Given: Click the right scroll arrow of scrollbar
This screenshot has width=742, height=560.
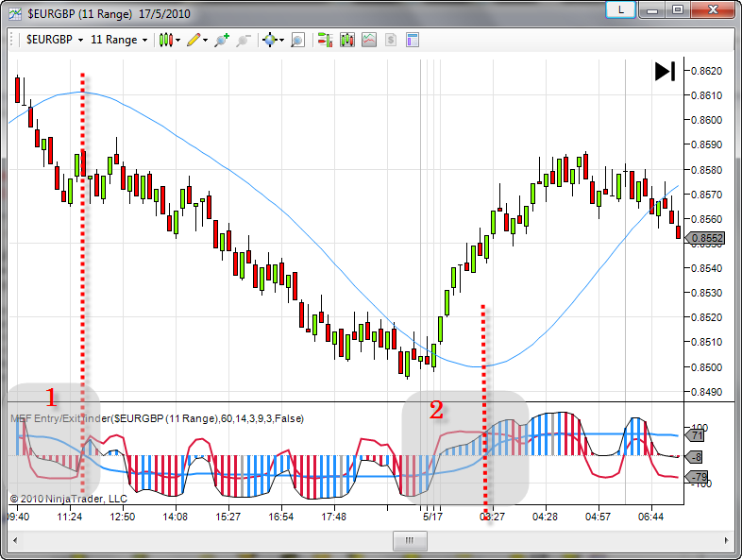Looking at the screenshot, I should pyautogui.click(x=727, y=540).
